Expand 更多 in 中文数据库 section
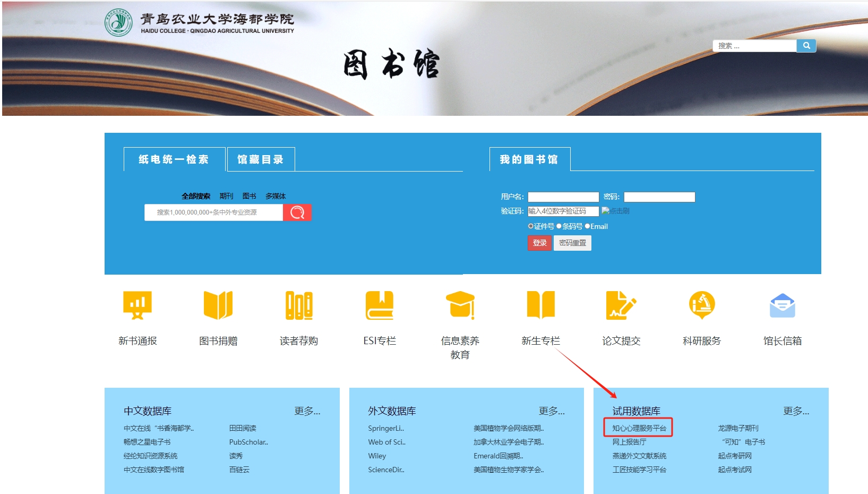 (307, 411)
